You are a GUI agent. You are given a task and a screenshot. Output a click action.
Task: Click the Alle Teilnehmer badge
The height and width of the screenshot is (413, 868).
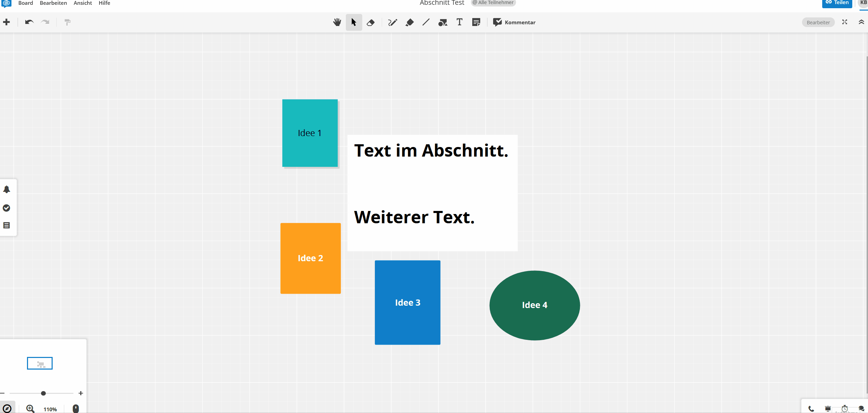(493, 3)
